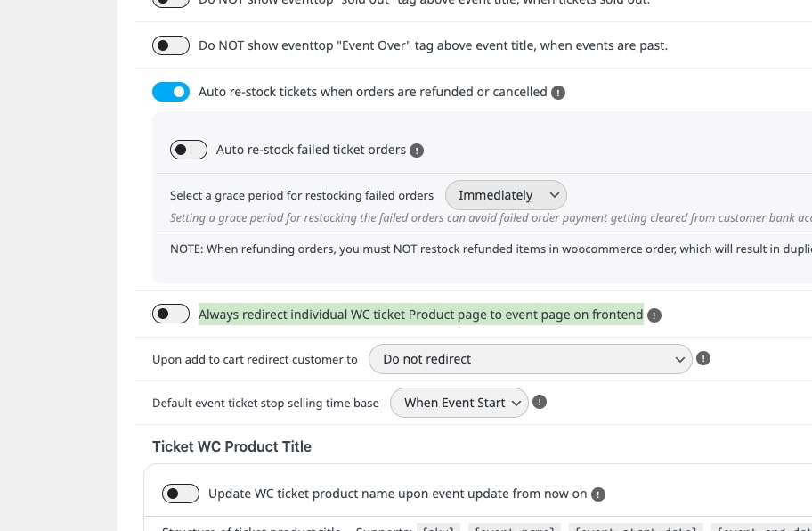Turn on Update WC ticket product name switch

point(181,494)
